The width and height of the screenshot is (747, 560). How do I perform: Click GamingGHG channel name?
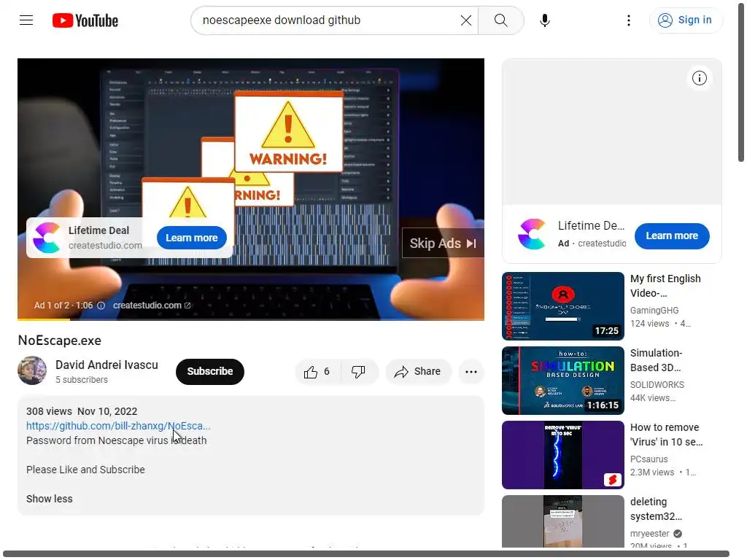pos(654,311)
